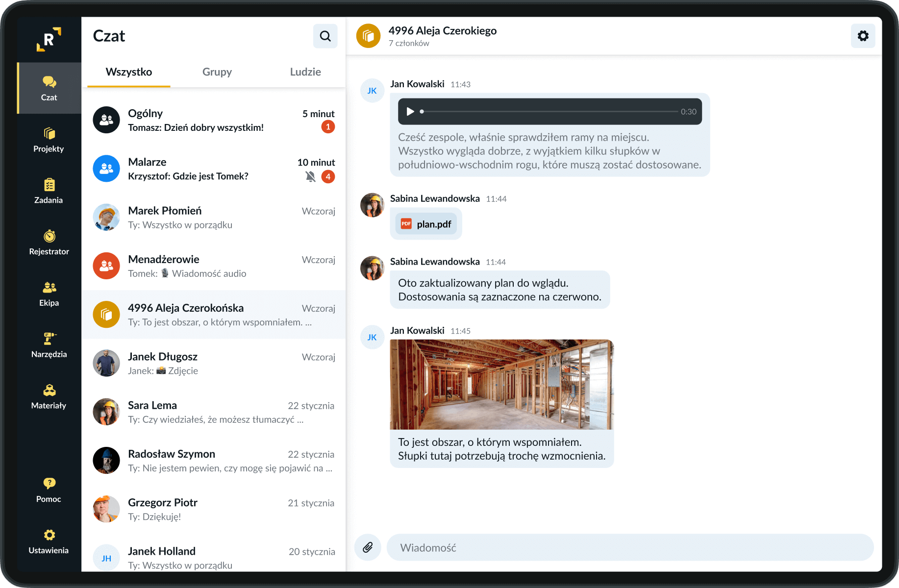Click the app logo in the sidebar
Screen dimensions: 899x588
(49, 39)
